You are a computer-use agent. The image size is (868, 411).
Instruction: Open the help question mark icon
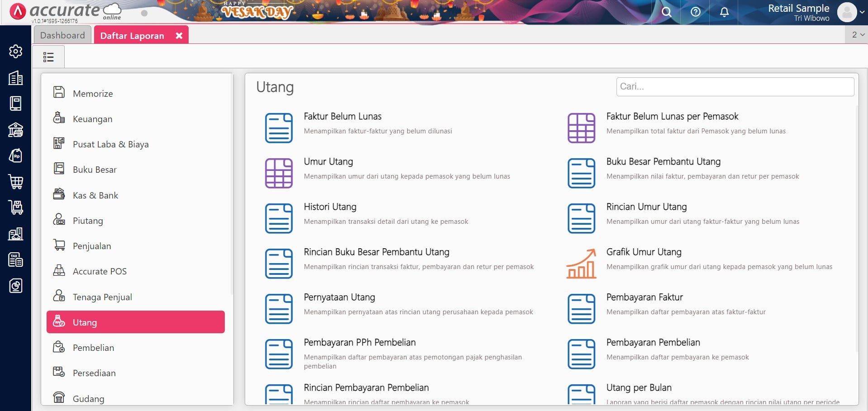(695, 12)
